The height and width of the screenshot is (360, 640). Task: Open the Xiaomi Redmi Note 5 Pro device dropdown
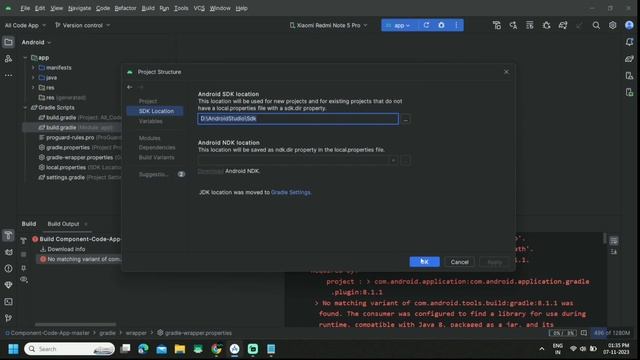[329, 25]
